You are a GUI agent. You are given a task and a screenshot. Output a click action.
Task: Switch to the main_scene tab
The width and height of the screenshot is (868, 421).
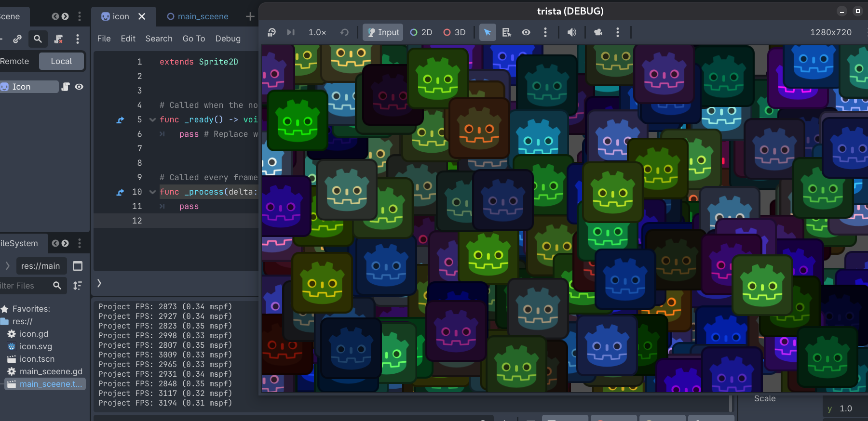[198, 16]
